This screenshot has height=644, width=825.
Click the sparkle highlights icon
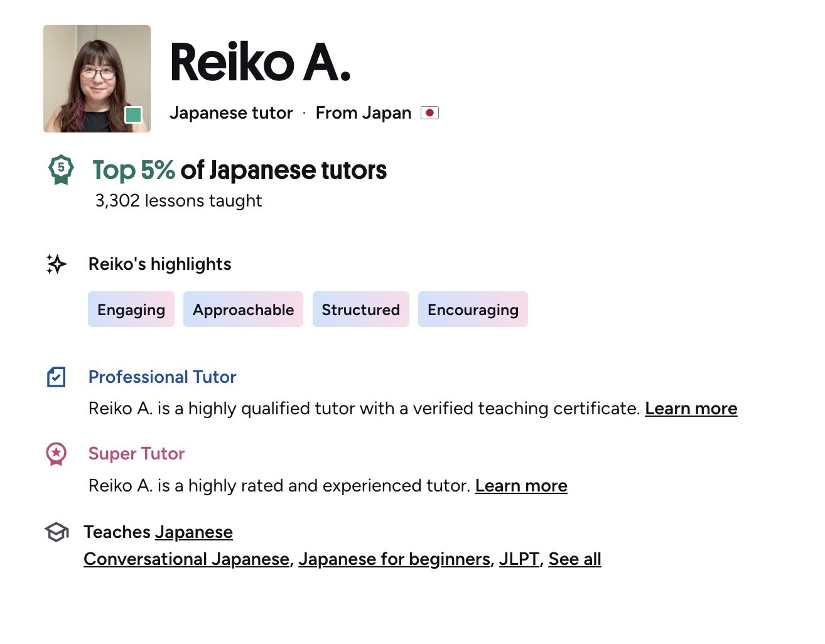56,264
